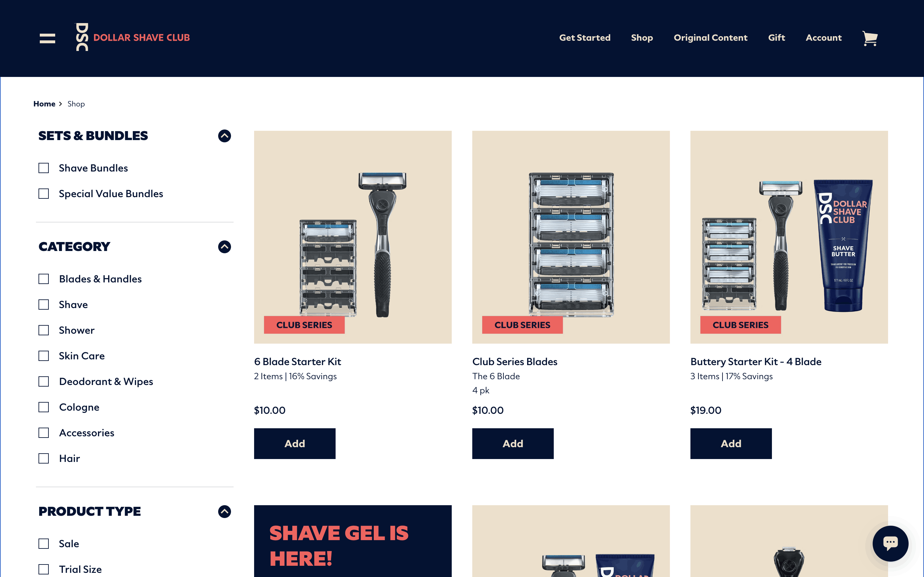Click the Shave Gel Is Here banner
This screenshot has width=924, height=577.
(x=352, y=541)
